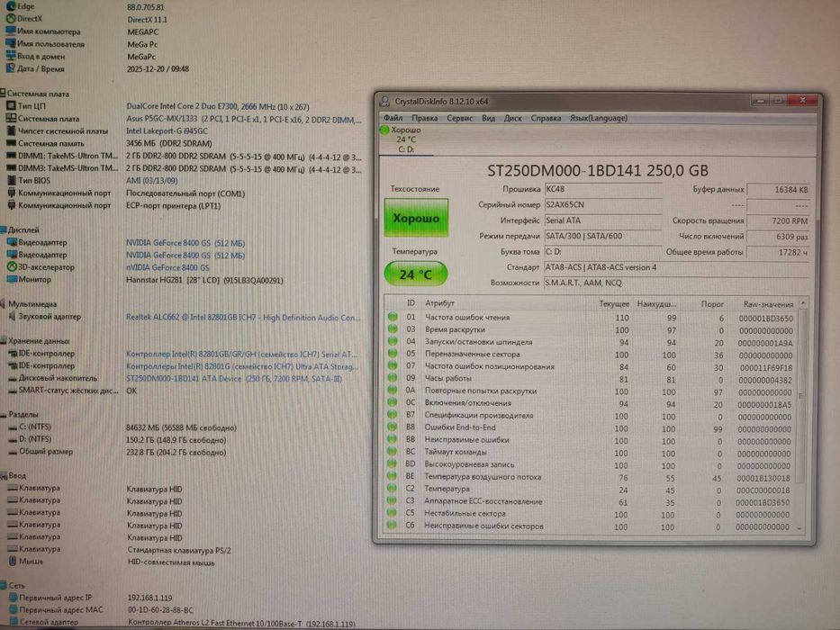Collapse the Дисплей section

[x=4, y=229]
